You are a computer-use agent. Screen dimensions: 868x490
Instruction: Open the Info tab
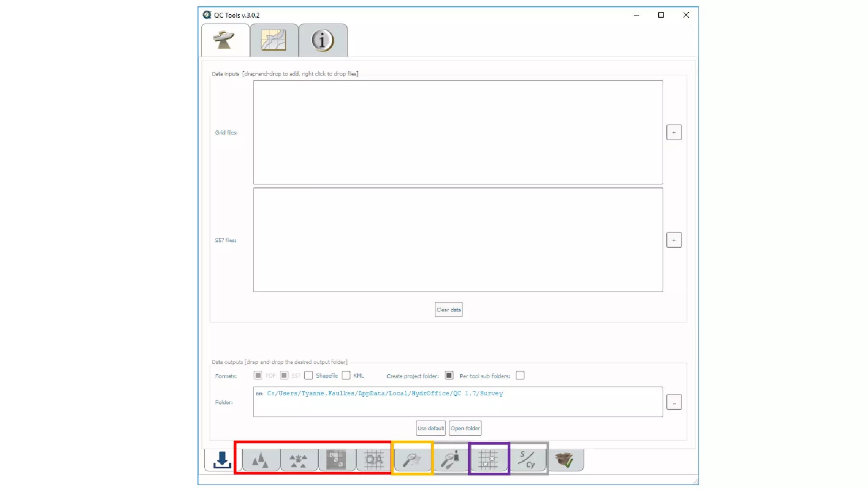[x=323, y=40]
